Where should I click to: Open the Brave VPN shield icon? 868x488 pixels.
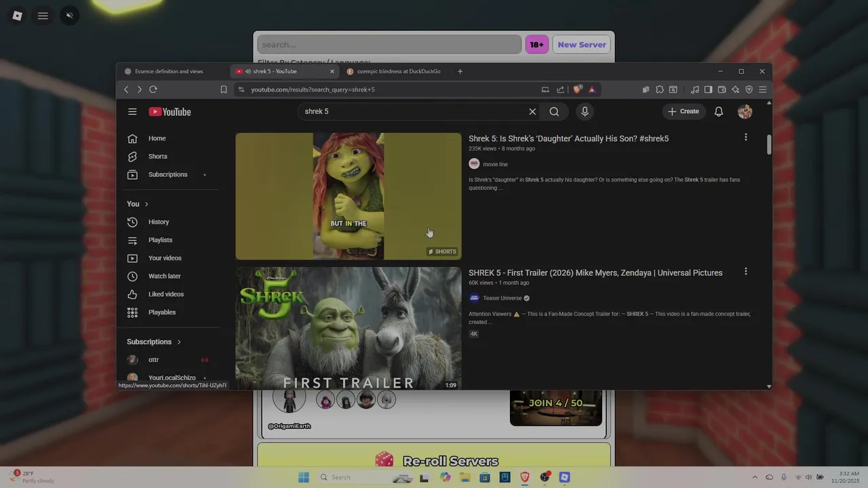click(x=749, y=89)
